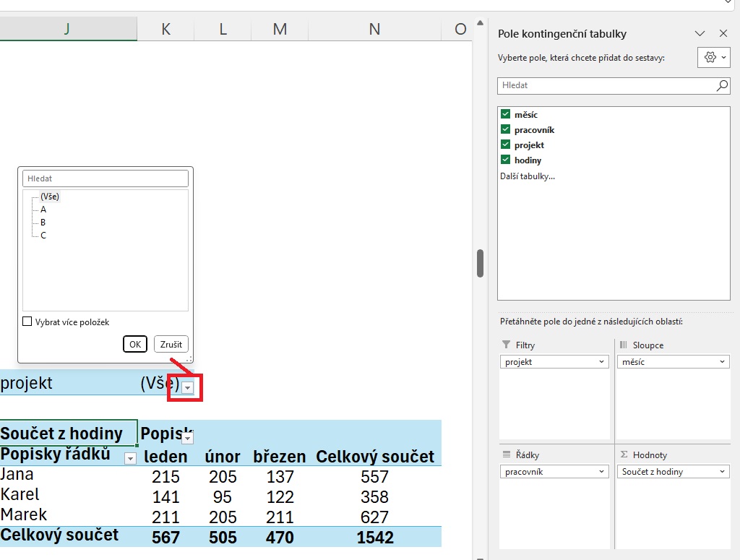Expand the měsíc field dropdown in Sloupce

coord(721,362)
